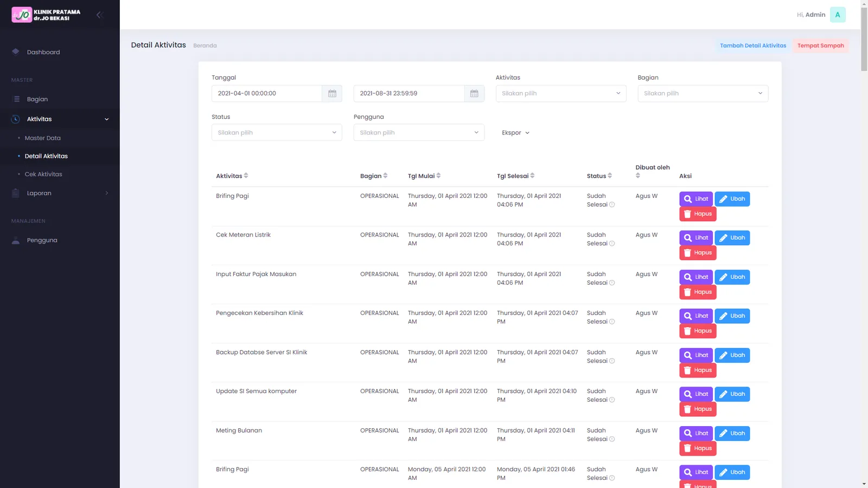This screenshot has width=868, height=488.
Task: Open the Status filter dropdown
Action: (x=277, y=132)
